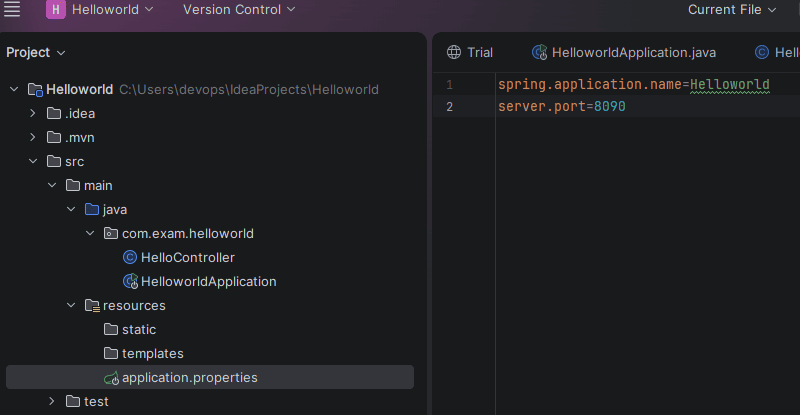The height and width of the screenshot is (415, 800).
Task: Open the hamburger main menu
Action: coord(12,9)
